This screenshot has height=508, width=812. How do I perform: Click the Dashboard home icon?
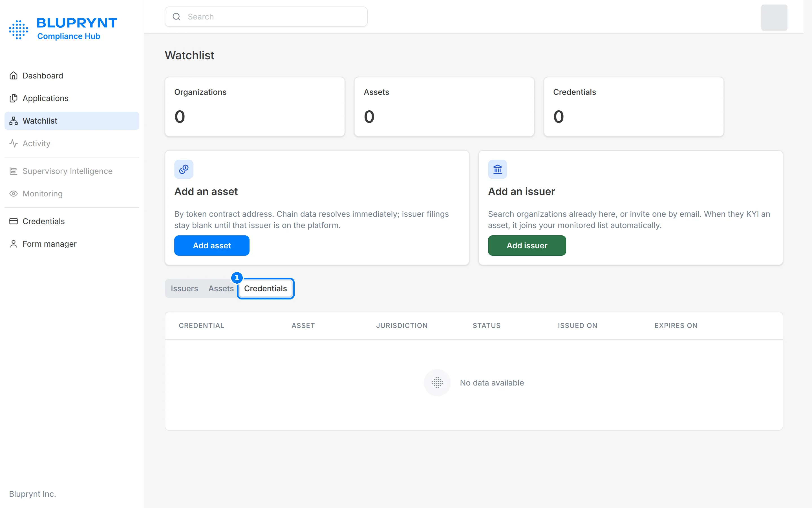click(x=14, y=76)
